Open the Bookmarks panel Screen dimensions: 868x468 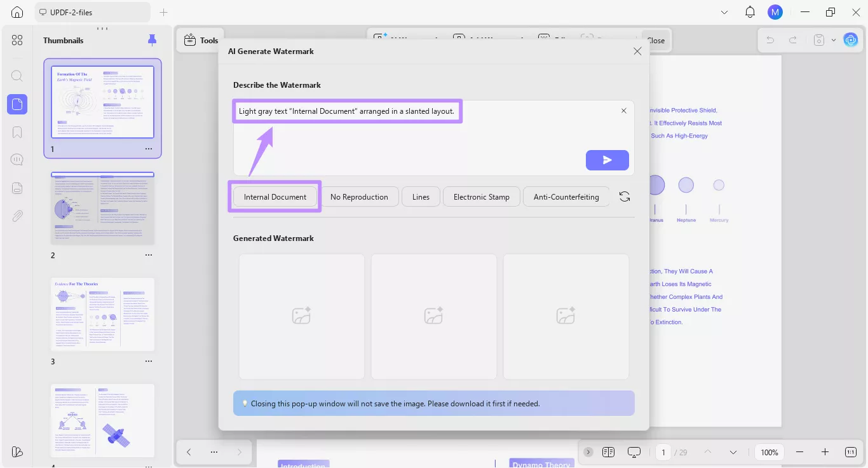[x=17, y=132]
